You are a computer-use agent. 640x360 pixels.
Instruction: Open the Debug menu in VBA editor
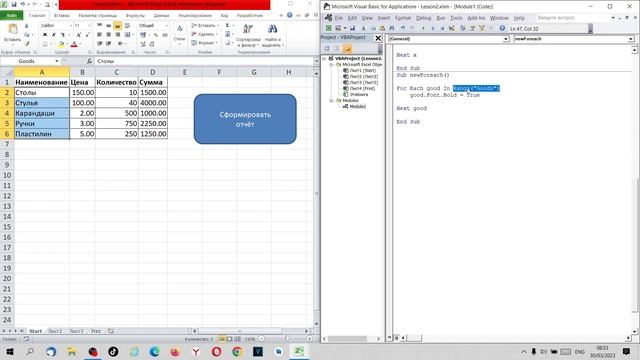[x=423, y=18]
